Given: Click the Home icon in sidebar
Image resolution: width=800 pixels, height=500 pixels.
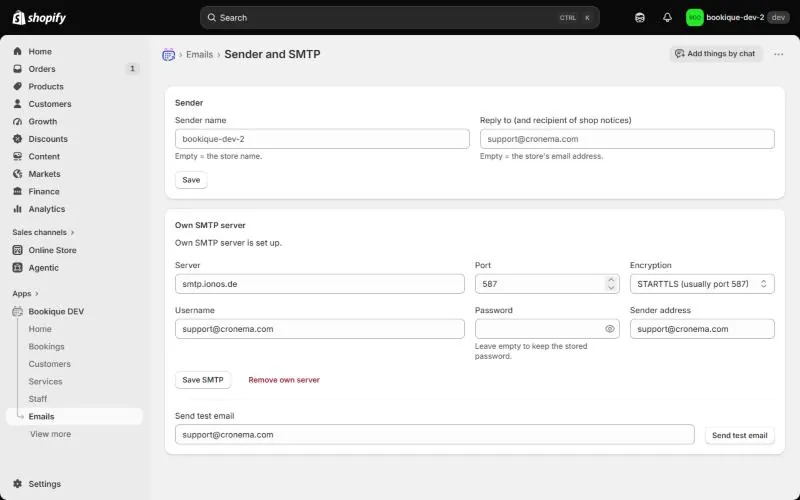Looking at the screenshot, I should pos(17,51).
